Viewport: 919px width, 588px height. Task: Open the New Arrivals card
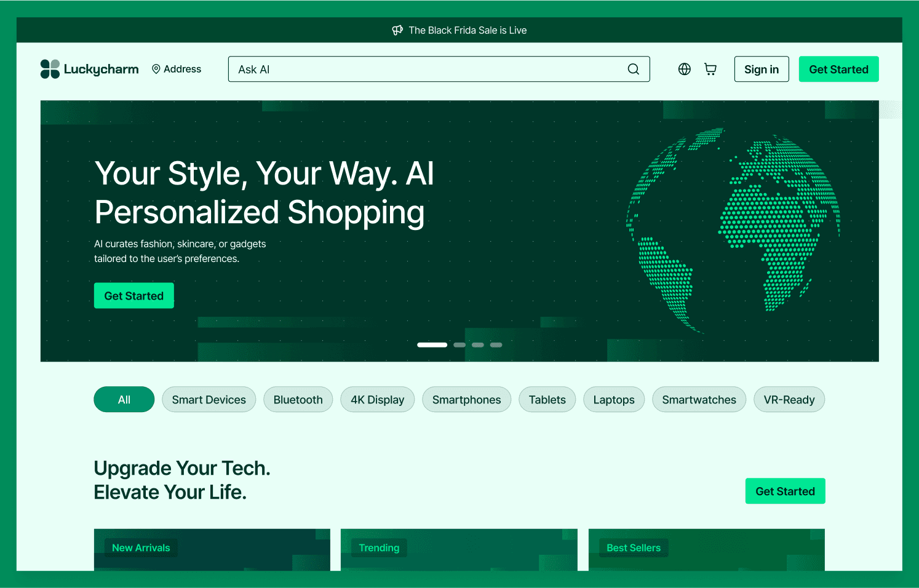[212, 549]
